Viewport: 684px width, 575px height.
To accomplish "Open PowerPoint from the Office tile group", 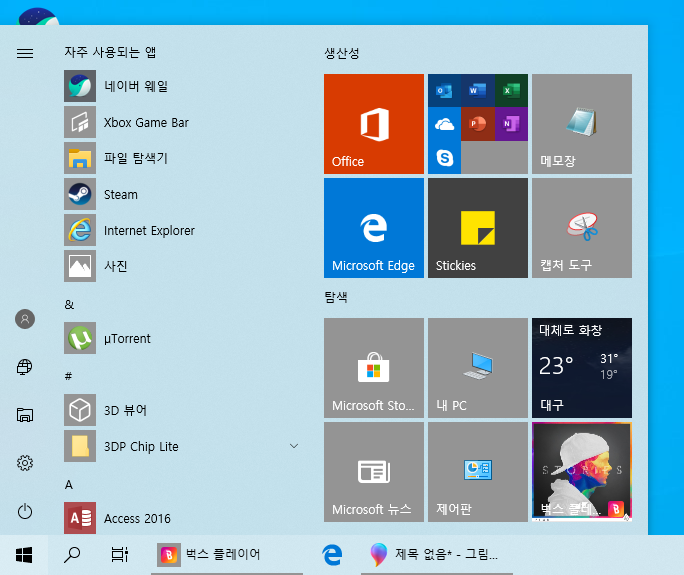I will (478, 124).
